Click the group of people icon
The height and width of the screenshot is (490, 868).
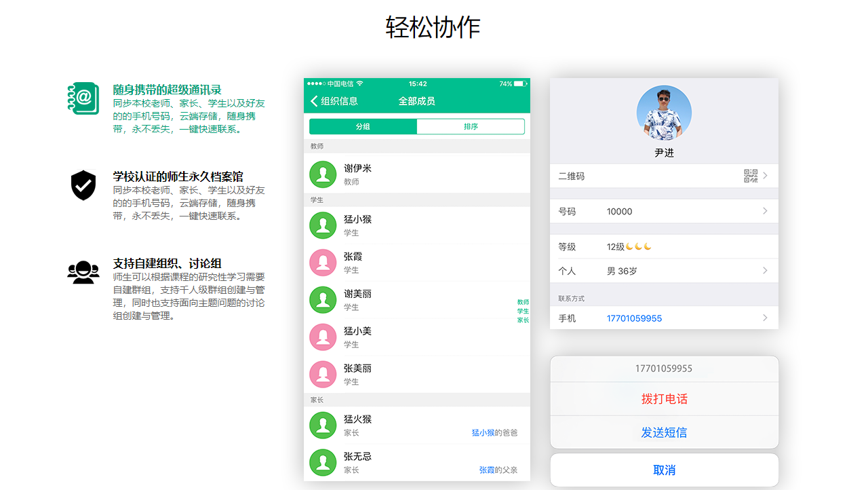(x=83, y=272)
